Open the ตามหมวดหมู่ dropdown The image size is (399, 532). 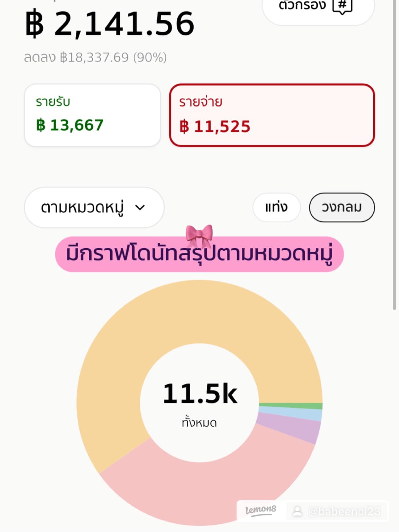pos(94,207)
